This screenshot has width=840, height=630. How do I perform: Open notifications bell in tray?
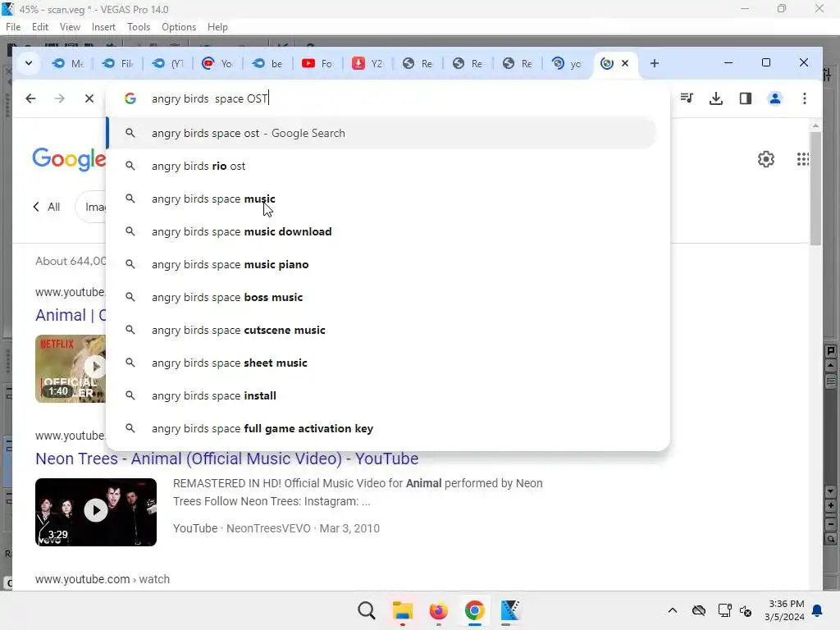pos(818,610)
